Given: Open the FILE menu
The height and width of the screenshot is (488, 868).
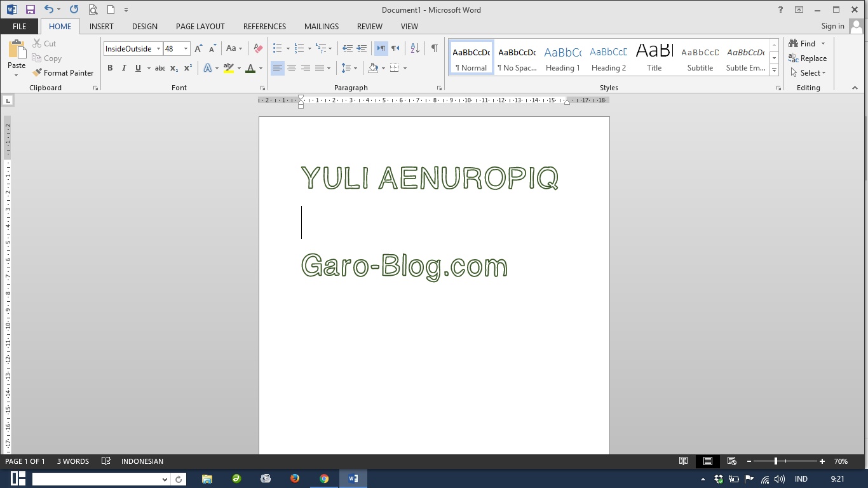Looking at the screenshot, I should [x=19, y=26].
